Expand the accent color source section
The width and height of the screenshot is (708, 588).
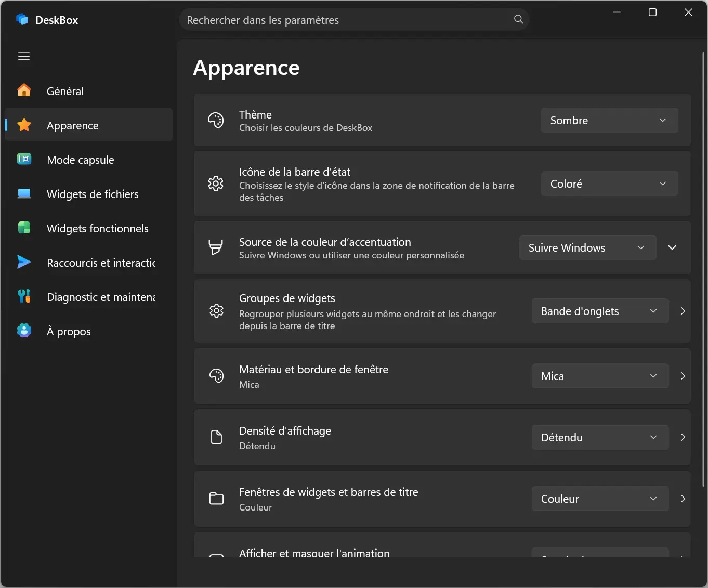pyautogui.click(x=672, y=247)
